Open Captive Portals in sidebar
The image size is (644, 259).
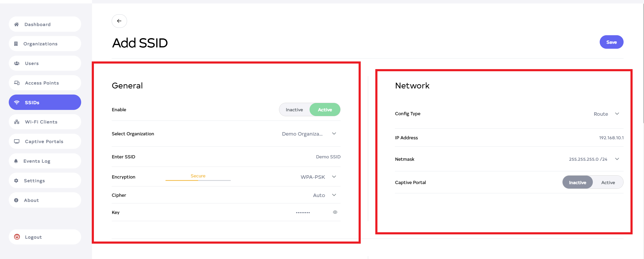[x=44, y=141]
